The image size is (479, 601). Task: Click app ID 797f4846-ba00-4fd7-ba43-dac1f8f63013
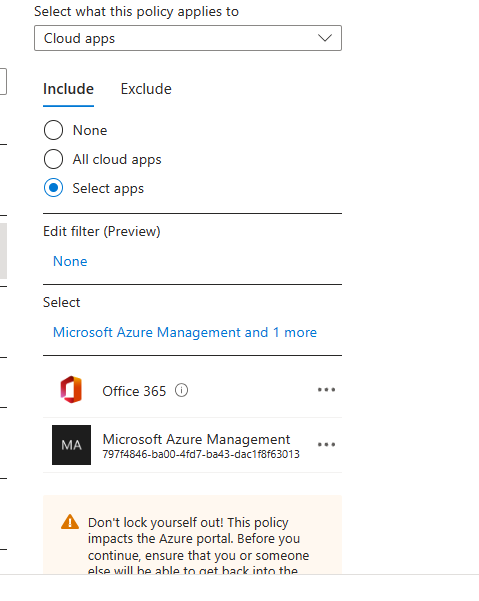[201, 455]
